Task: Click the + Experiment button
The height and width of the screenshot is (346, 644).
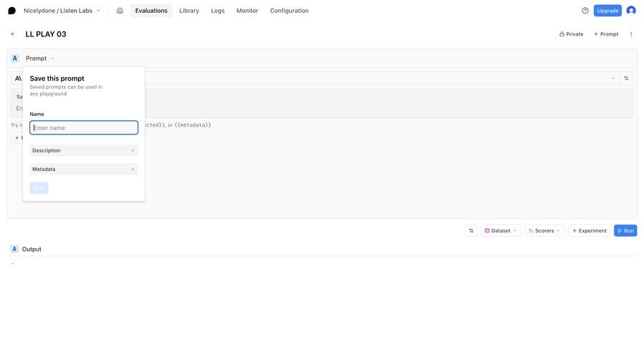Action: (x=590, y=231)
